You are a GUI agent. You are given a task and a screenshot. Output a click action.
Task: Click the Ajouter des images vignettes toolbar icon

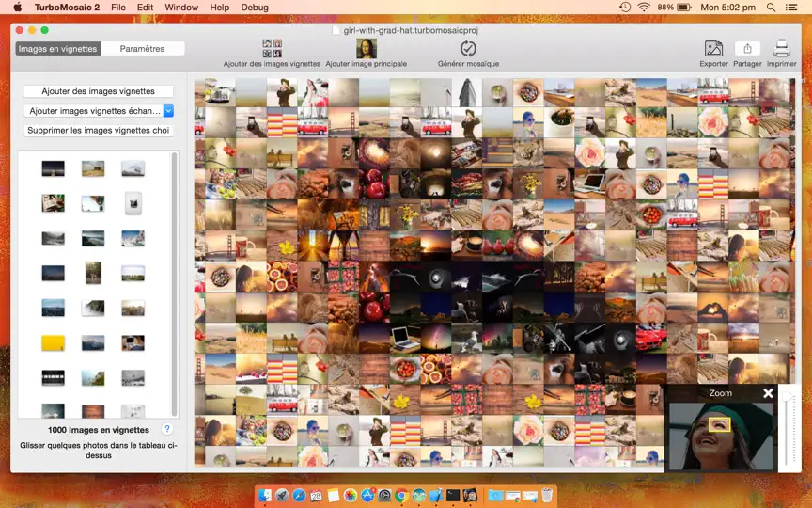[272, 49]
